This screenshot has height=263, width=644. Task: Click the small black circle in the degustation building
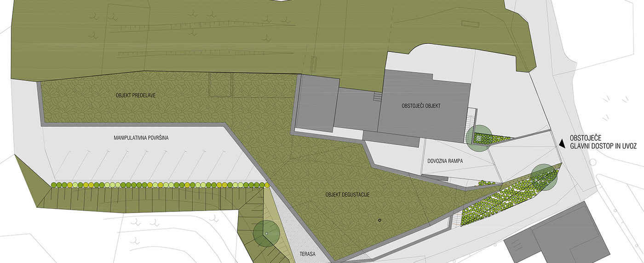[x=379, y=221]
